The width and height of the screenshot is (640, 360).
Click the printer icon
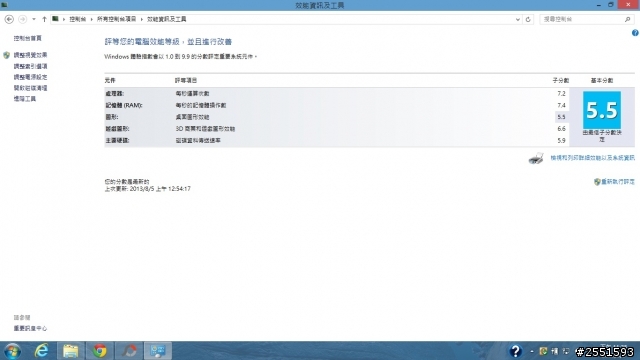(536, 158)
